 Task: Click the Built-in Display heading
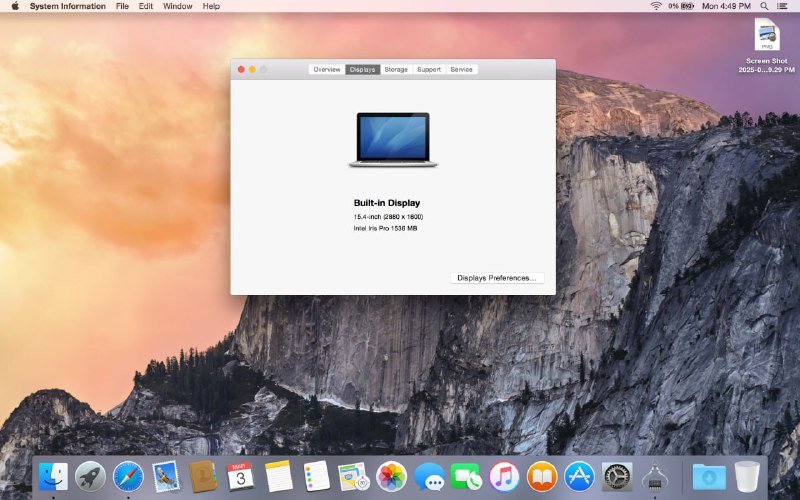tap(387, 203)
